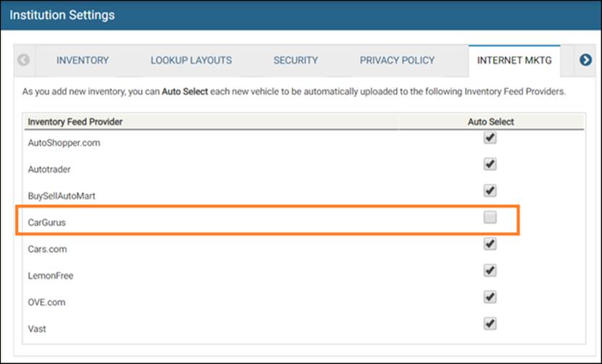
Task: Open the Inventory tab
Action: pyautogui.click(x=83, y=60)
